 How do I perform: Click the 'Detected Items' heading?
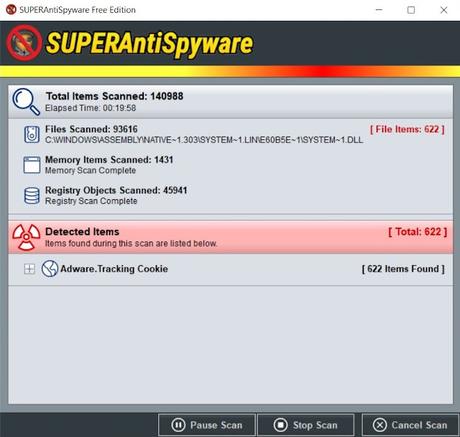[82, 232]
